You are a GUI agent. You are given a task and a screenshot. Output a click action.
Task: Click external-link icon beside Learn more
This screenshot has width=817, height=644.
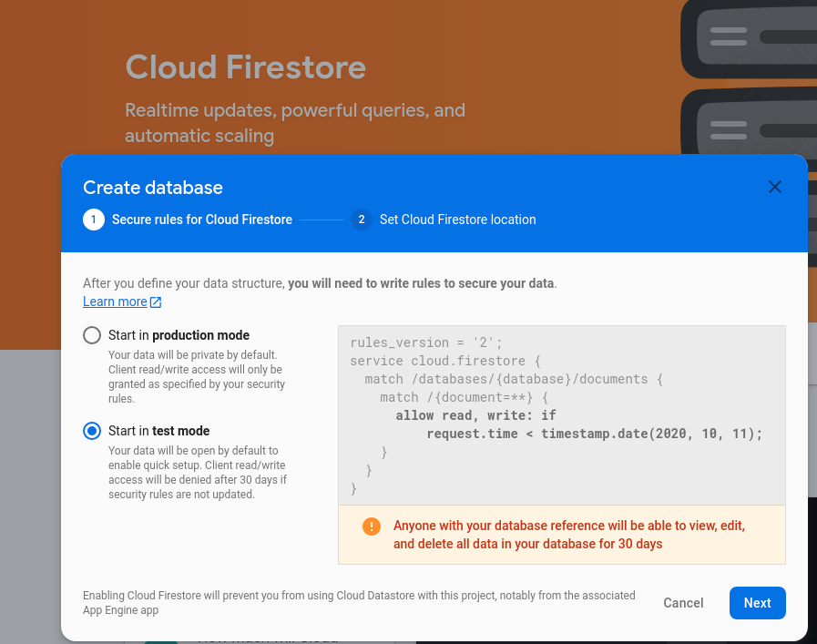pos(157,302)
